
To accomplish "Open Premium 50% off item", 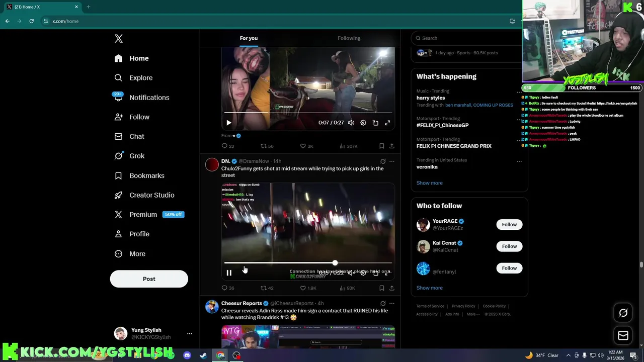I will click(149, 214).
